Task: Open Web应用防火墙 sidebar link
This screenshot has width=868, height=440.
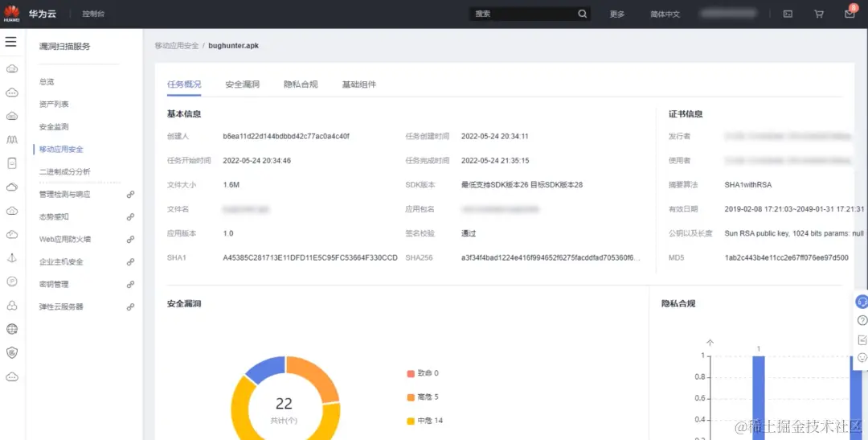Action: [65, 240]
